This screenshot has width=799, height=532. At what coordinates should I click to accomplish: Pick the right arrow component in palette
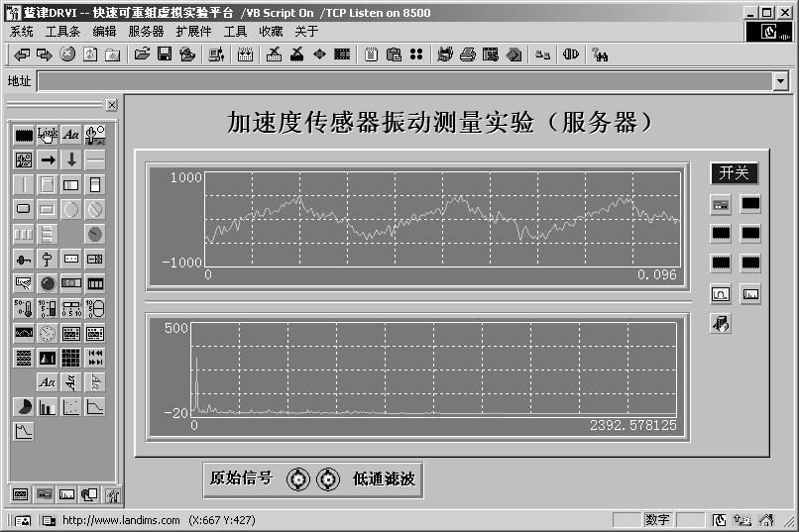pos(48,160)
